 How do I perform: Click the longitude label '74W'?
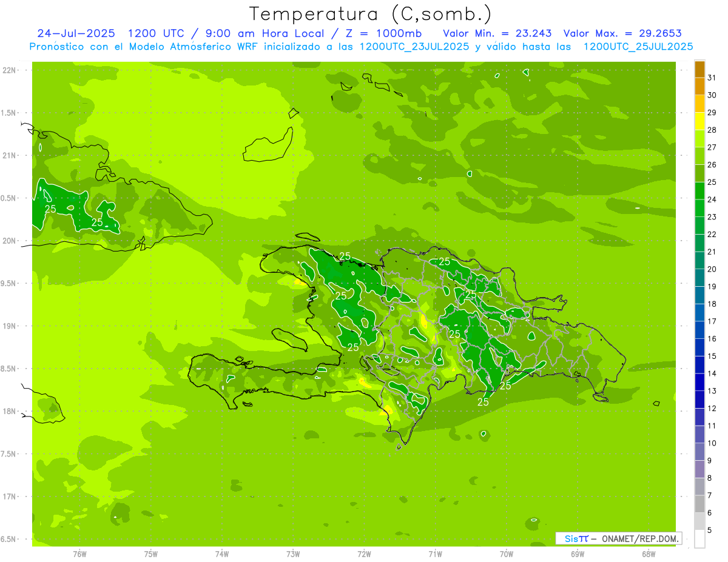point(222,554)
